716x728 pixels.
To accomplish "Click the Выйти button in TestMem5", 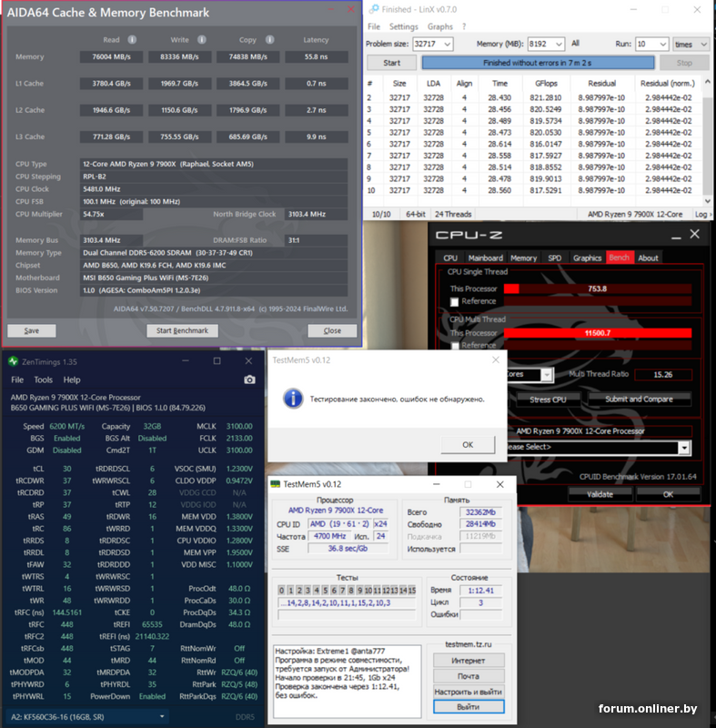I will 469,707.
